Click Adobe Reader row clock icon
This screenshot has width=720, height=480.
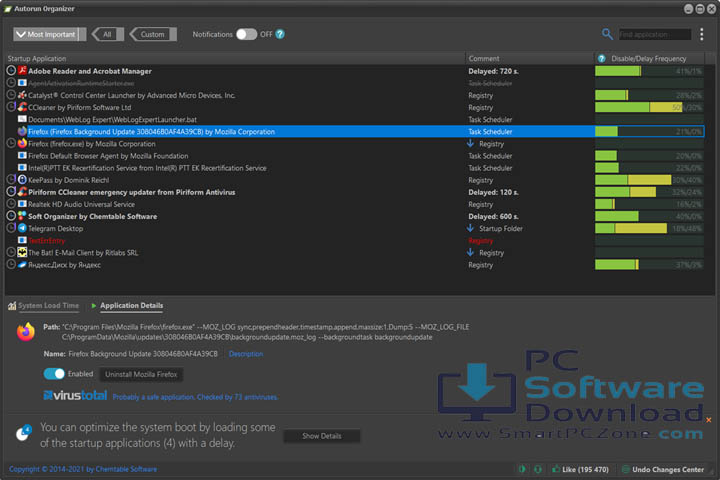tap(11, 71)
